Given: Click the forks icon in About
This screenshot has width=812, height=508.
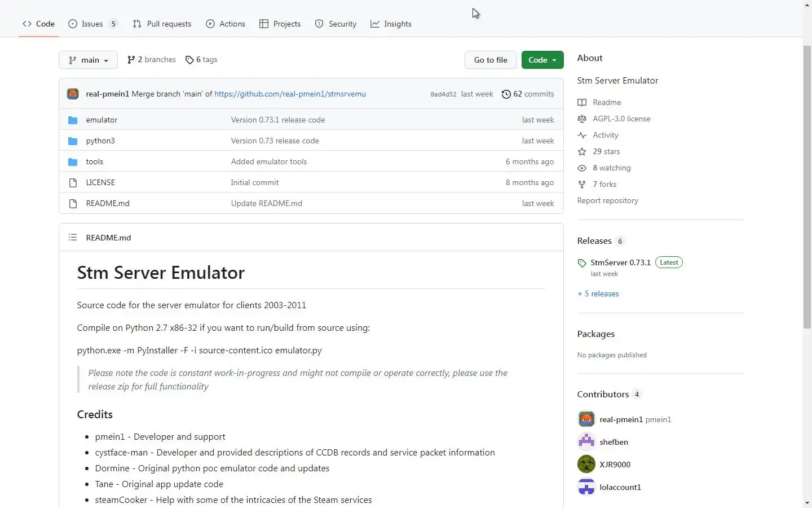Looking at the screenshot, I should click(x=582, y=184).
